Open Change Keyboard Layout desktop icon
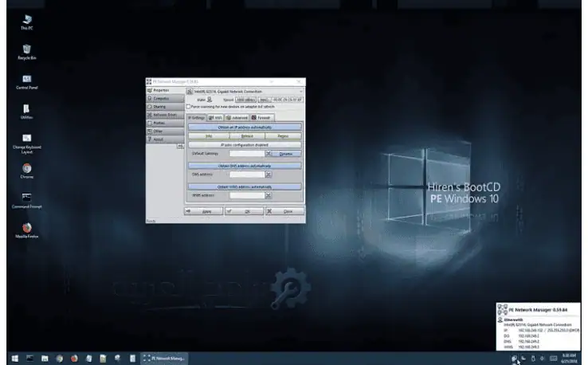Image resolution: width=588 pixels, height=365 pixels. point(26,143)
